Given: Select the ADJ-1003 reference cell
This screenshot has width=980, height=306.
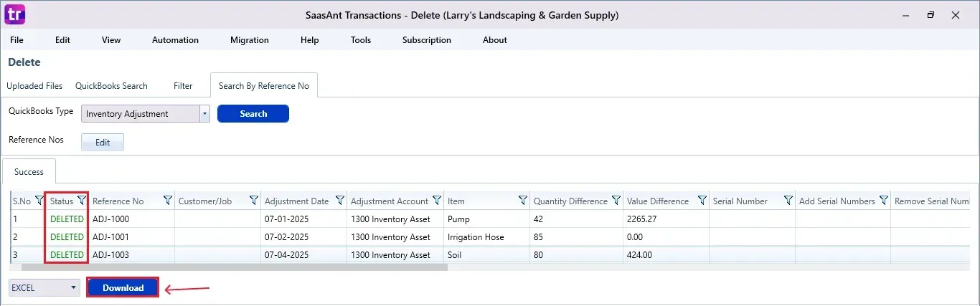Looking at the screenshot, I should pyautogui.click(x=132, y=255).
